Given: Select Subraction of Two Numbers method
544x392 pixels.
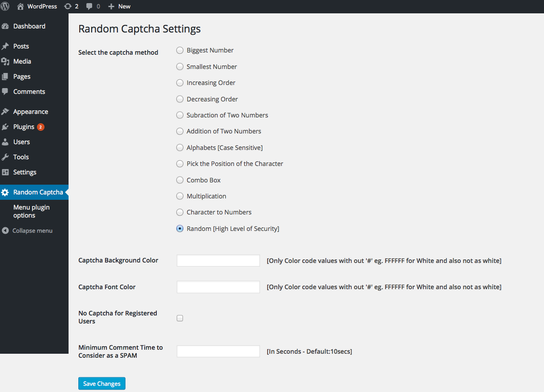Looking at the screenshot, I should point(180,115).
